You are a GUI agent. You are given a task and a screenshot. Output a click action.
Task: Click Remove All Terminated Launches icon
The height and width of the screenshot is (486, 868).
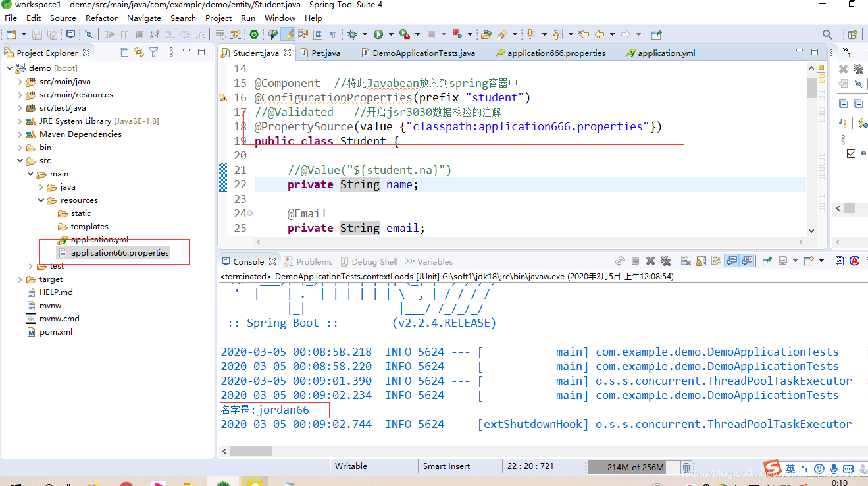coord(665,261)
